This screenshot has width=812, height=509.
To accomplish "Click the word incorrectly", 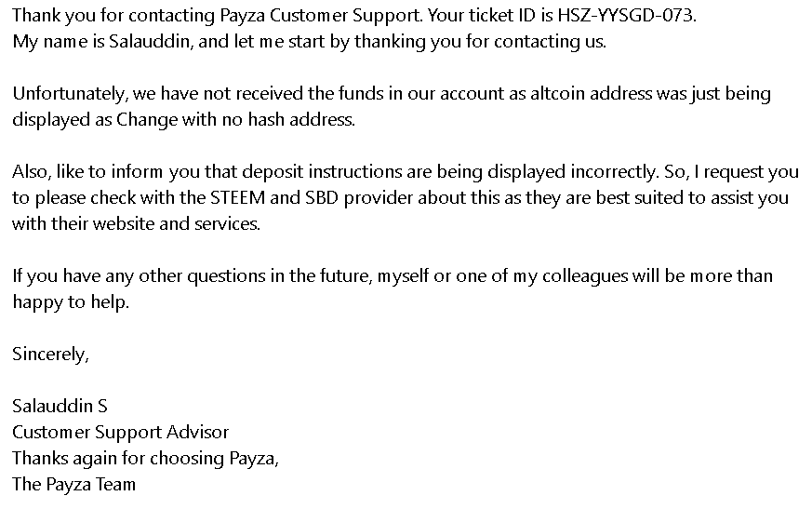I will pos(613,172).
